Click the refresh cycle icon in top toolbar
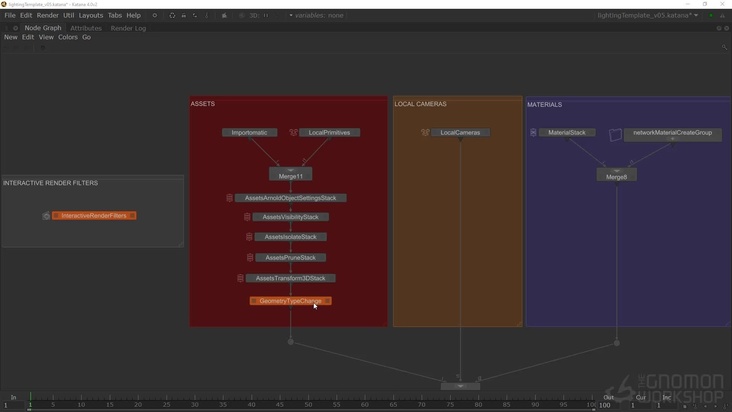 click(x=172, y=15)
